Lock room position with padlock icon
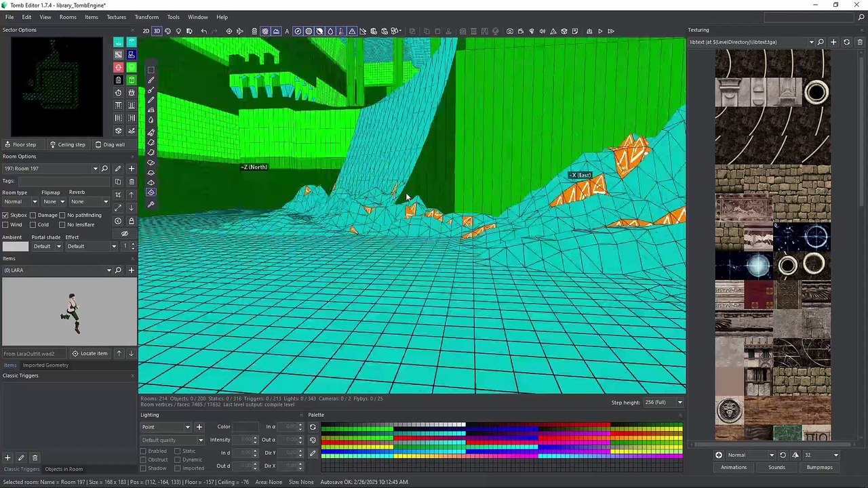 tap(132, 221)
